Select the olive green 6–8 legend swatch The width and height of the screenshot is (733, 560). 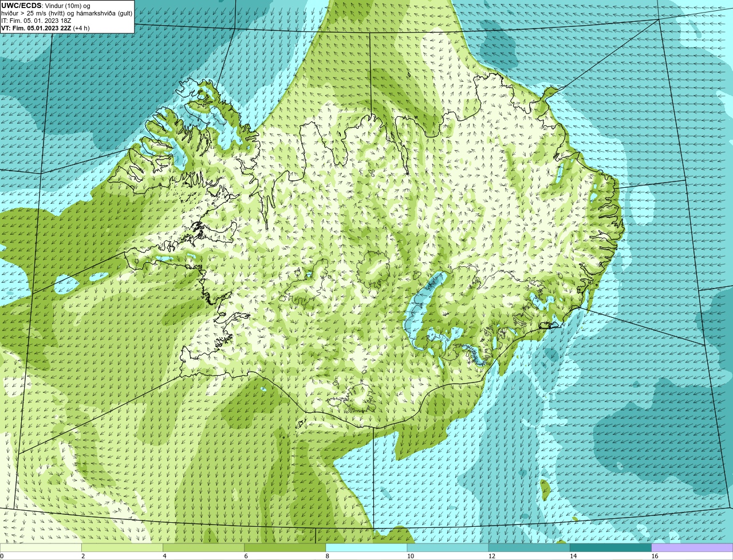(285, 548)
